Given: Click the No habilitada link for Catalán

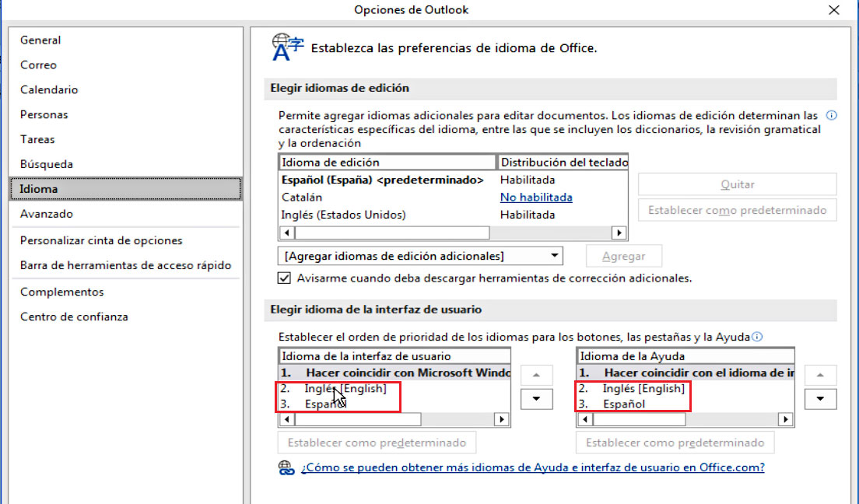Looking at the screenshot, I should click(x=538, y=197).
